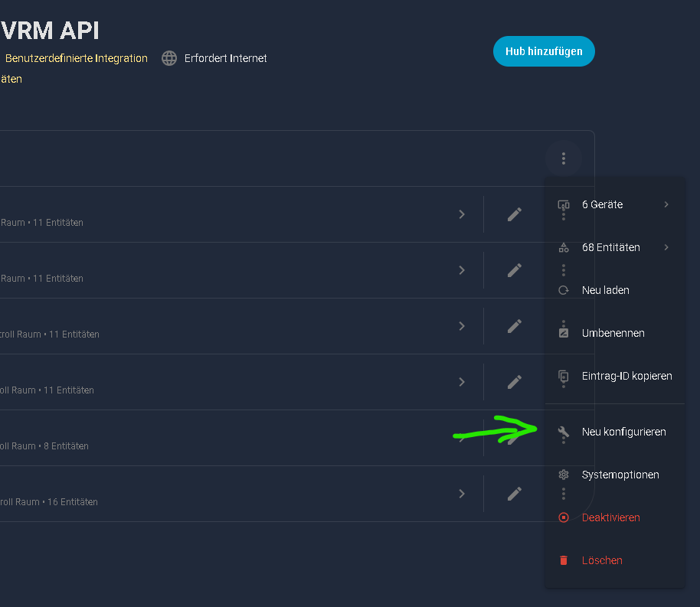The width and height of the screenshot is (700, 607).
Task: Click the devices icon beside 6 Geräte
Action: click(x=564, y=205)
